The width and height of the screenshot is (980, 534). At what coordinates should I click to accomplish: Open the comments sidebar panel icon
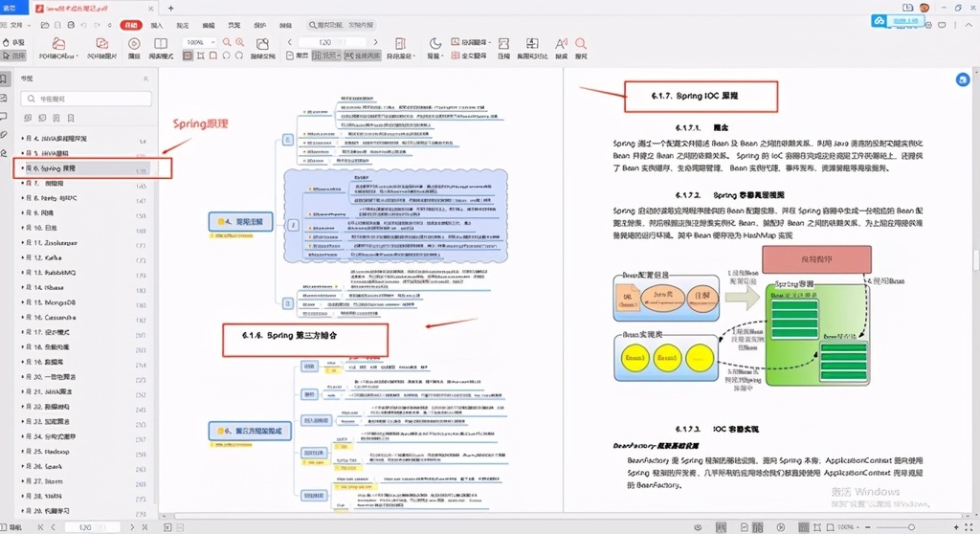click(5, 117)
